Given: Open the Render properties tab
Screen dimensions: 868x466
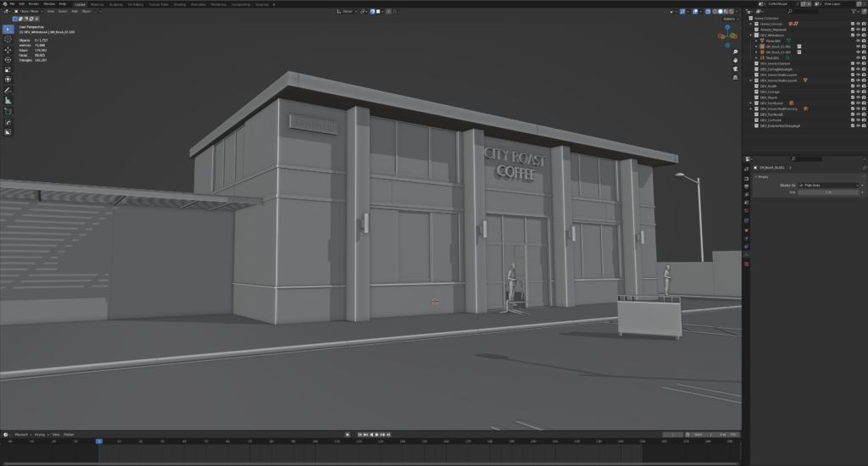Looking at the screenshot, I should [x=746, y=179].
